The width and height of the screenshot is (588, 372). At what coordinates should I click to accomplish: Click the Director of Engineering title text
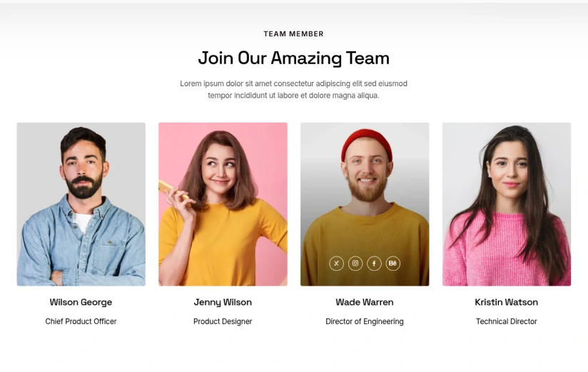(365, 321)
